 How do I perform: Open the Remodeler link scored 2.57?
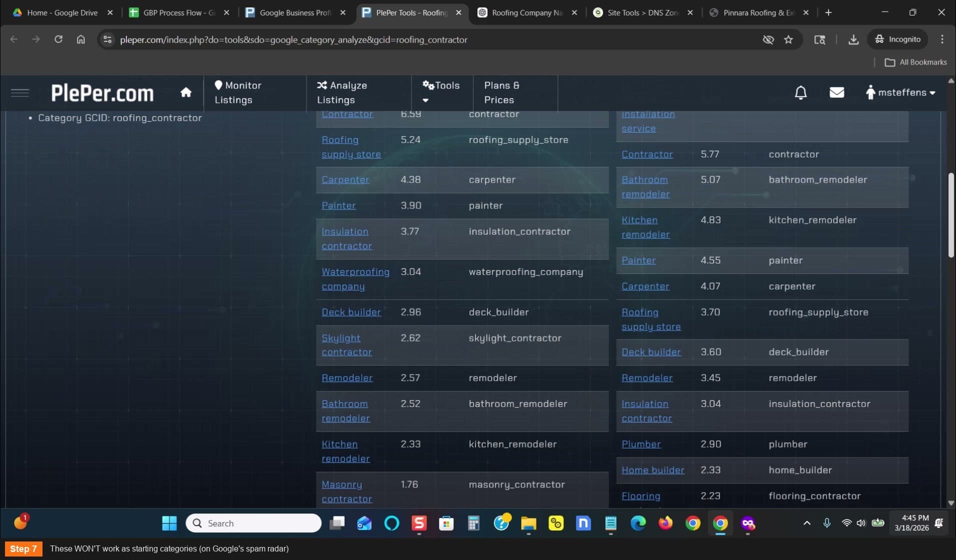(347, 378)
